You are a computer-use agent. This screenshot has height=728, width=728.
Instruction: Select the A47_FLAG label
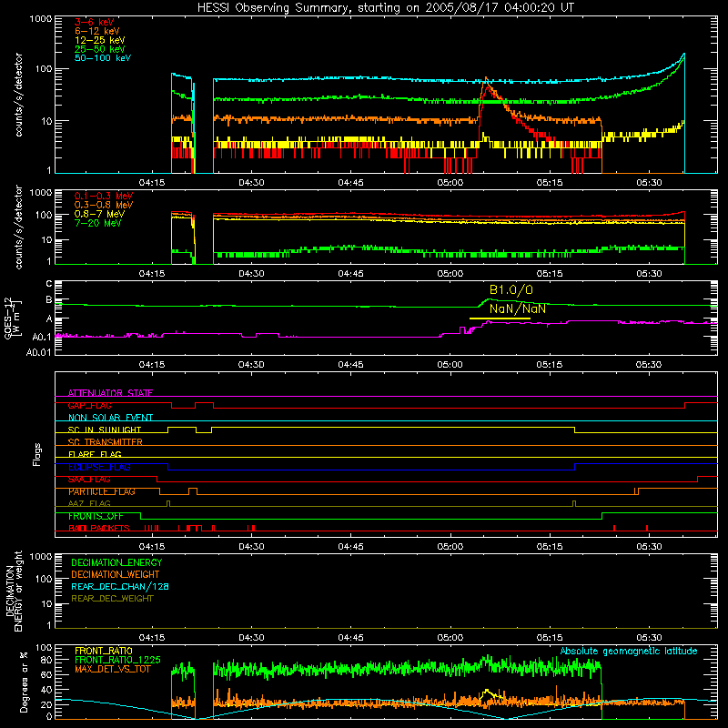tap(89, 503)
